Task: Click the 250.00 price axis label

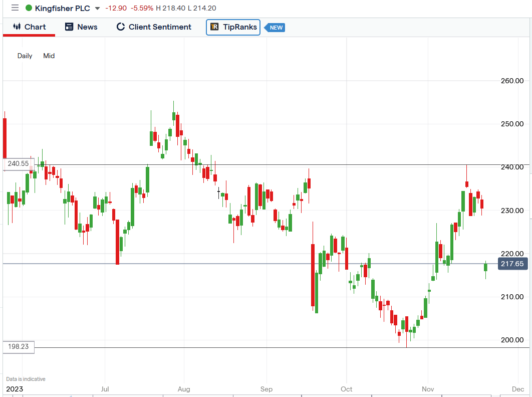Action: pyautogui.click(x=512, y=124)
